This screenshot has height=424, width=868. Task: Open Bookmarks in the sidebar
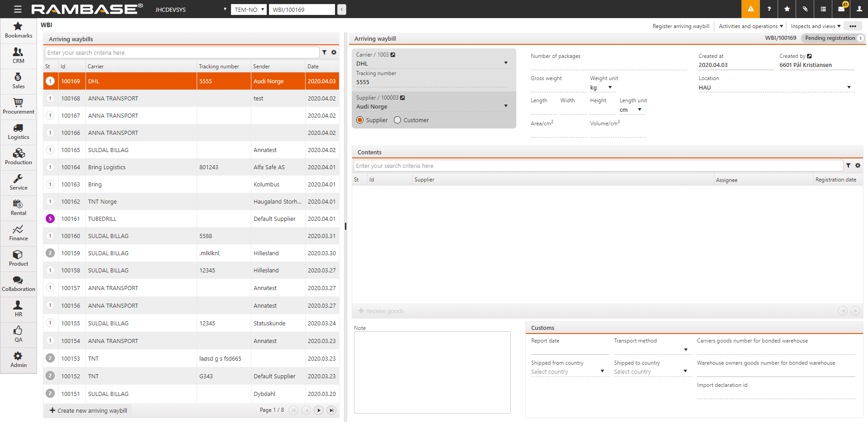(x=18, y=30)
